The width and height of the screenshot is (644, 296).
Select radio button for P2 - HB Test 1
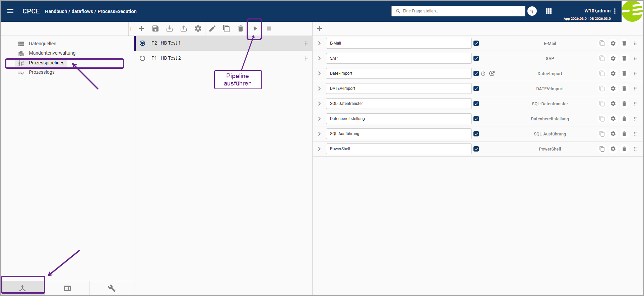[x=142, y=43]
